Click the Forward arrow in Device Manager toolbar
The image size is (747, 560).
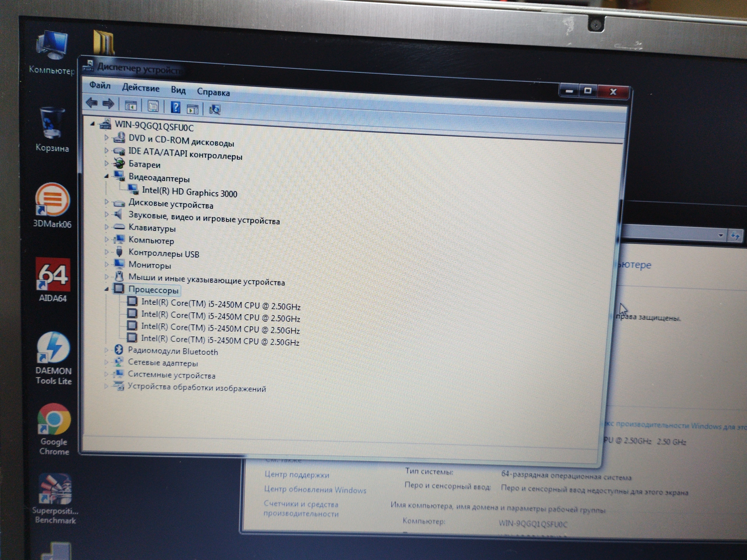tap(108, 103)
